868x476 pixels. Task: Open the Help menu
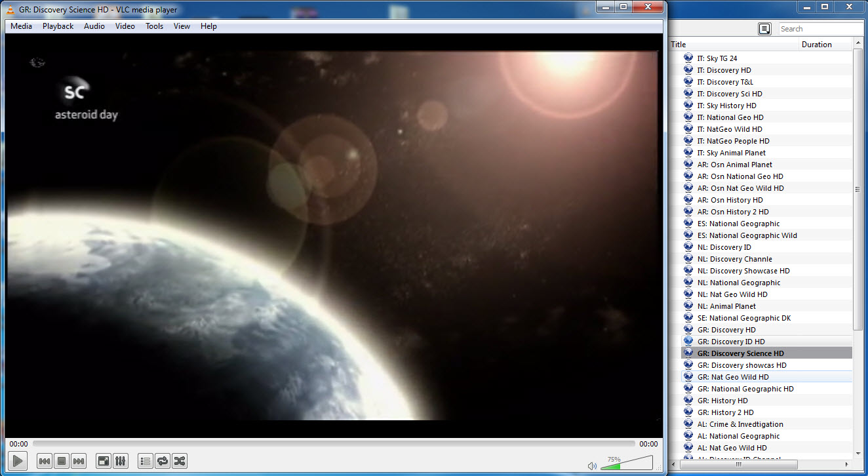click(209, 26)
